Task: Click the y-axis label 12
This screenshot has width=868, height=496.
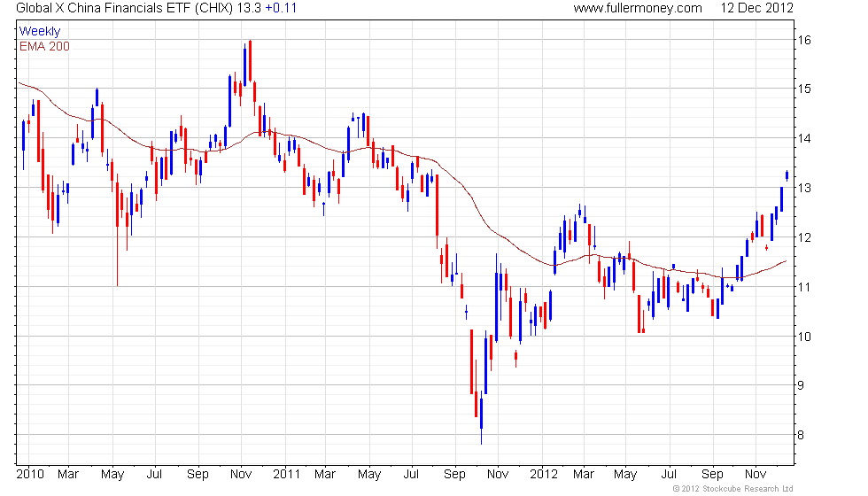Action: pos(804,237)
